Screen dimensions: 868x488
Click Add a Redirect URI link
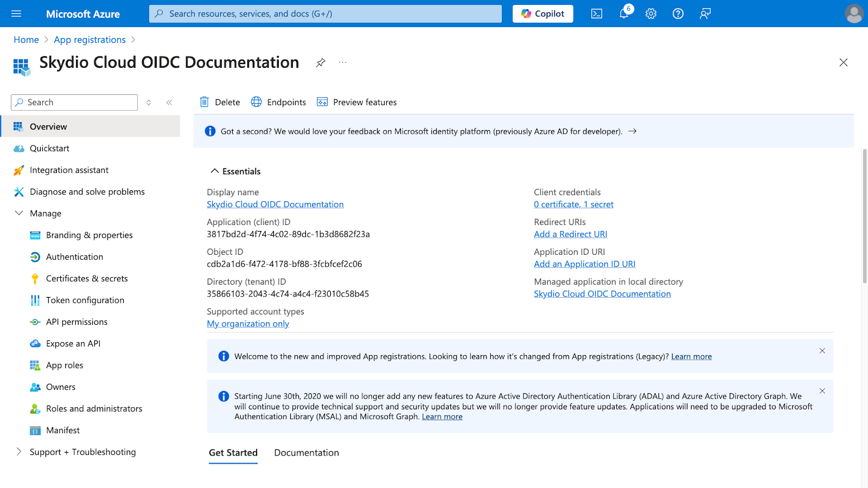click(570, 234)
